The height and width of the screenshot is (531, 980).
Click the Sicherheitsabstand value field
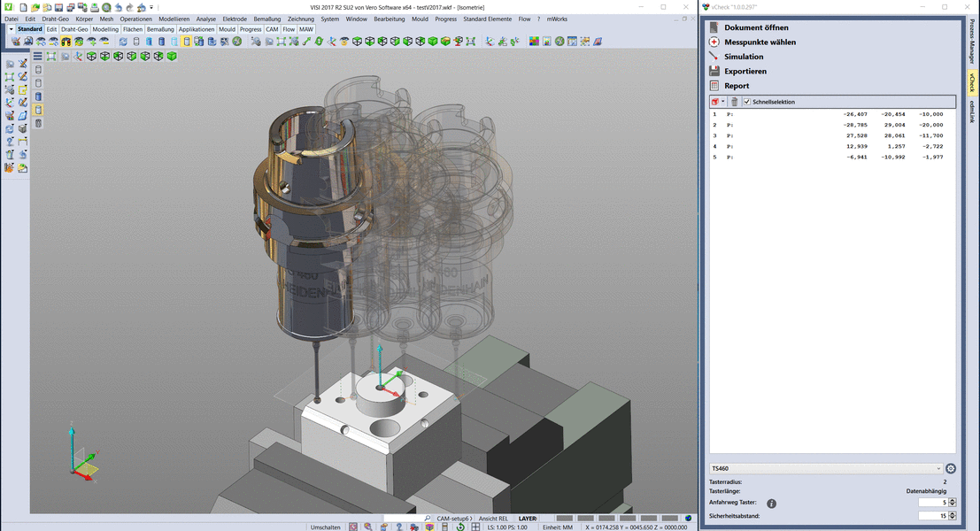(933, 516)
